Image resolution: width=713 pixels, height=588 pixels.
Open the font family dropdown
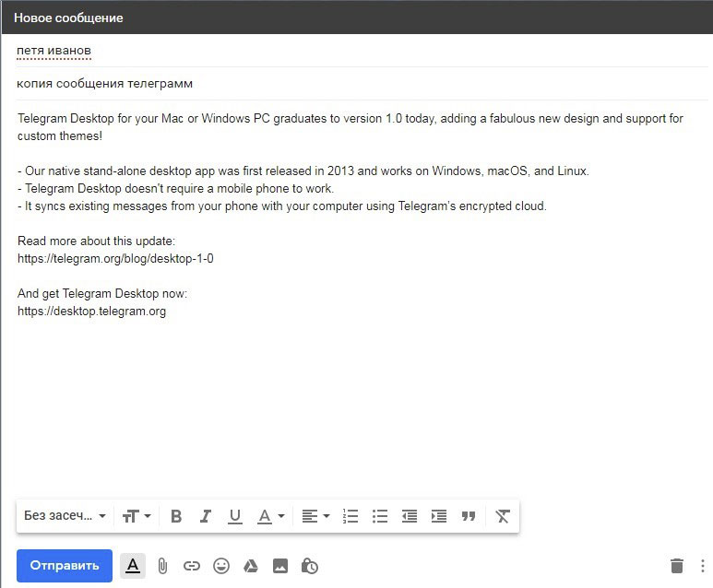pos(65,516)
